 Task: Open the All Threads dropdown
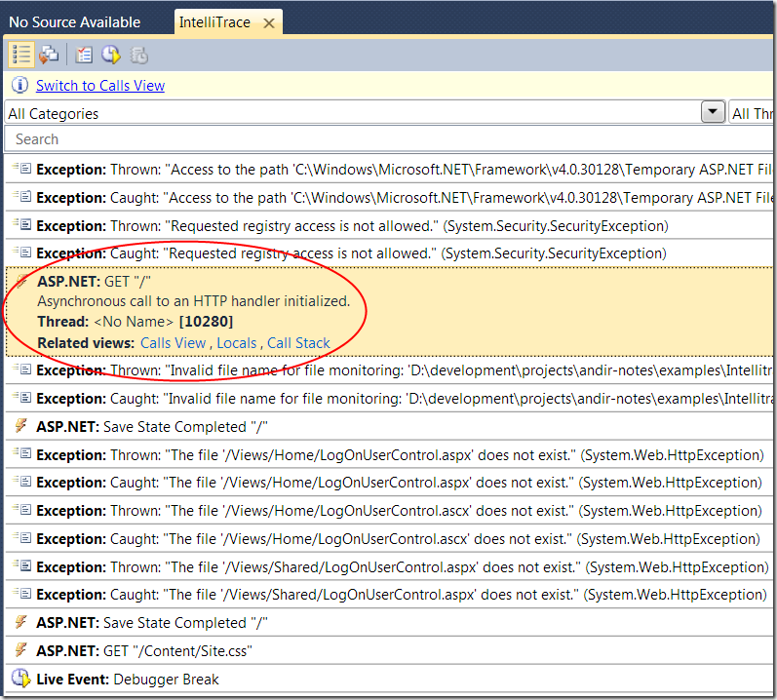(753, 113)
